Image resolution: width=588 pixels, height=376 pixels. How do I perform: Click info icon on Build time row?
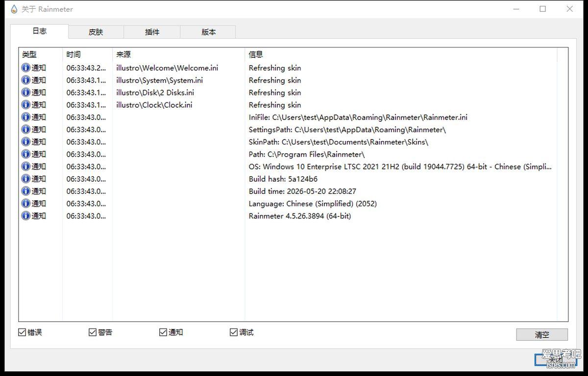coord(26,191)
